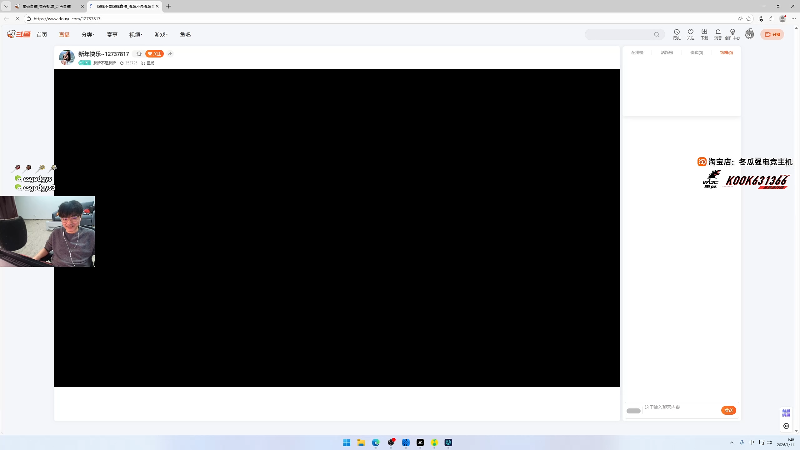Click the green tag below room title
Image resolution: width=800 pixels, height=450 pixels.
[x=85, y=63]
